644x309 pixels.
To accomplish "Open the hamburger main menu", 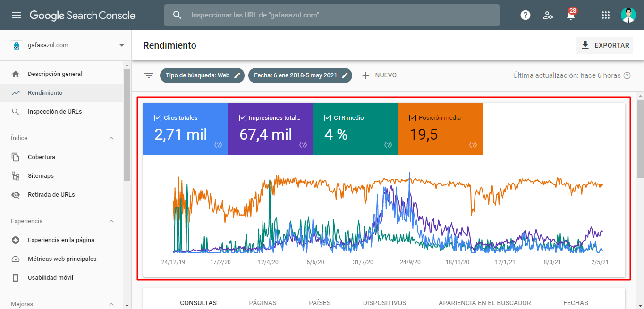I will pyautogui.click(x=17, y=15).
